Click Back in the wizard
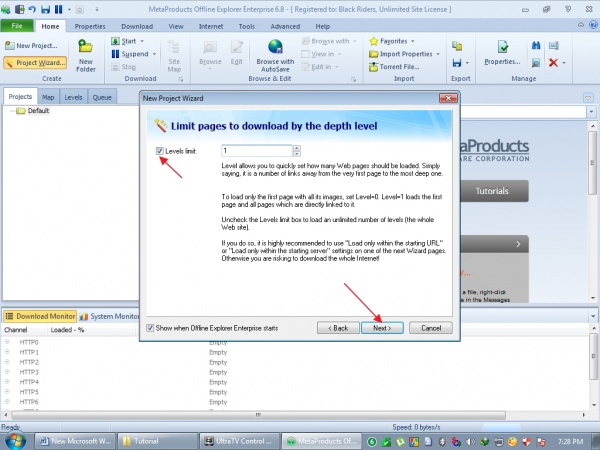The height and width of the screenshot is (450, 600). pos(338,328)
